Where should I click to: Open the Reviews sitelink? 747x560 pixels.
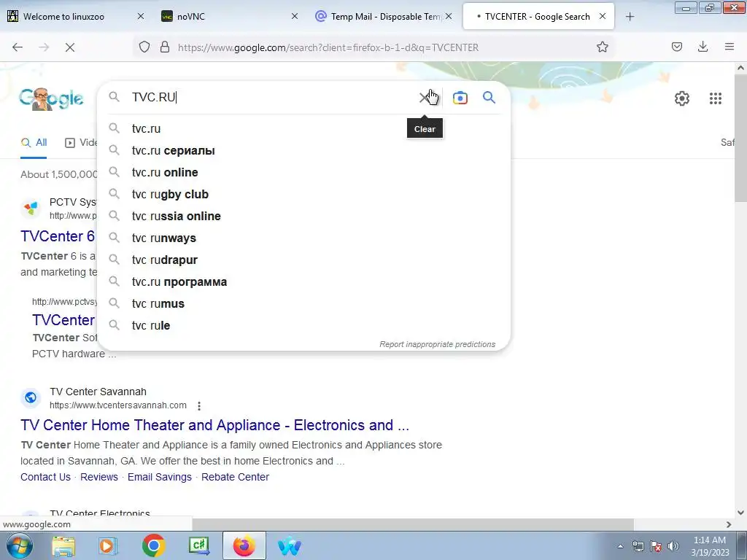click(x=99, y=477)
